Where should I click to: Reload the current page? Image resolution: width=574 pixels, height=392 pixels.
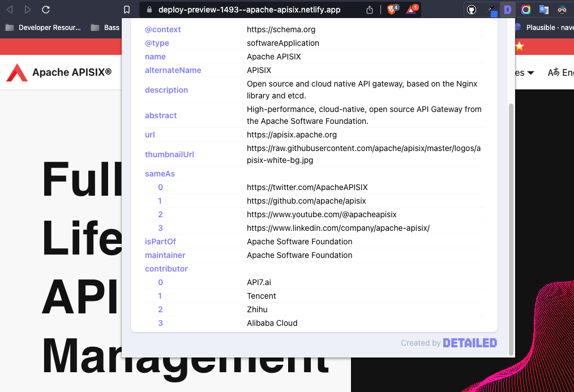(45, 10)
